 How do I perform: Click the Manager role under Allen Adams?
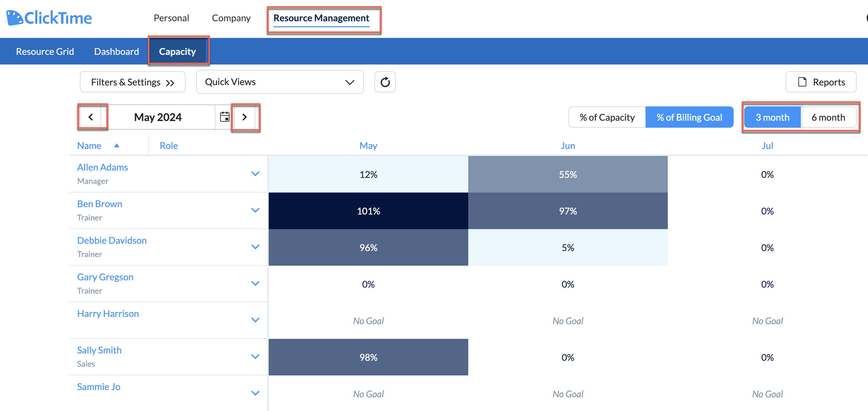[93, 181]
